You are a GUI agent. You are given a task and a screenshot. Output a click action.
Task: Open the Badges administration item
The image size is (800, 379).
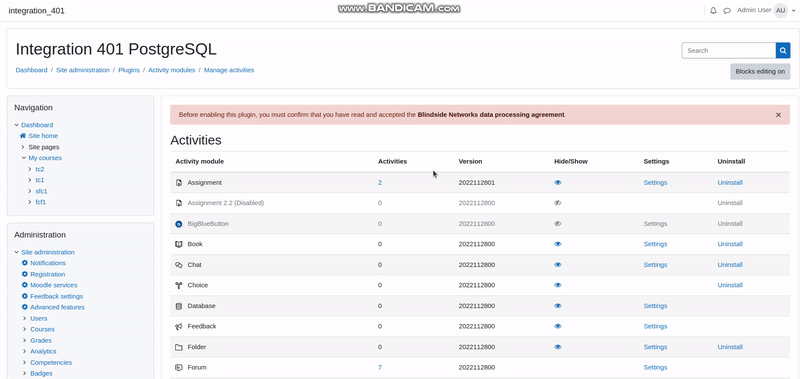click(x=41, y=373)
